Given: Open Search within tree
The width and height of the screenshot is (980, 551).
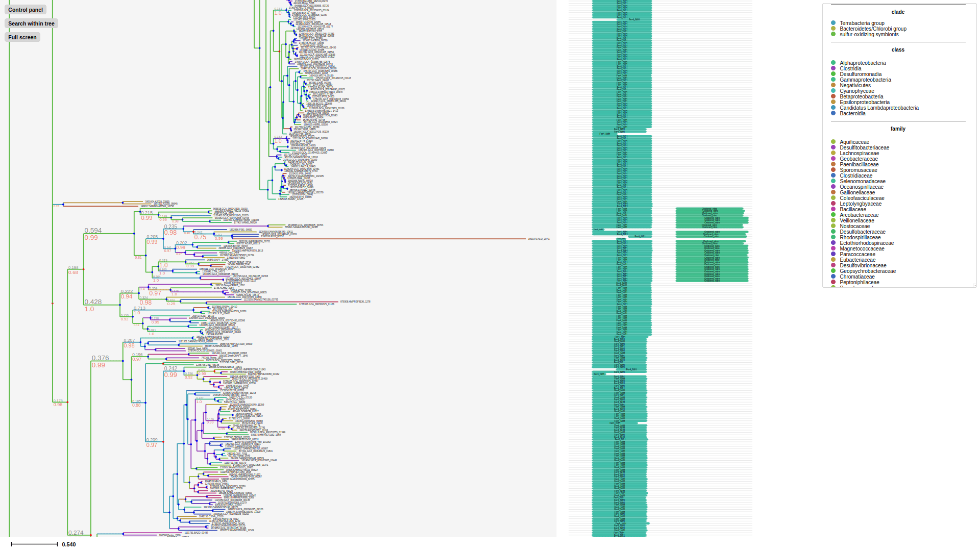Looking at the screenshot, I should pyautogui.click(x=31, y=23).
